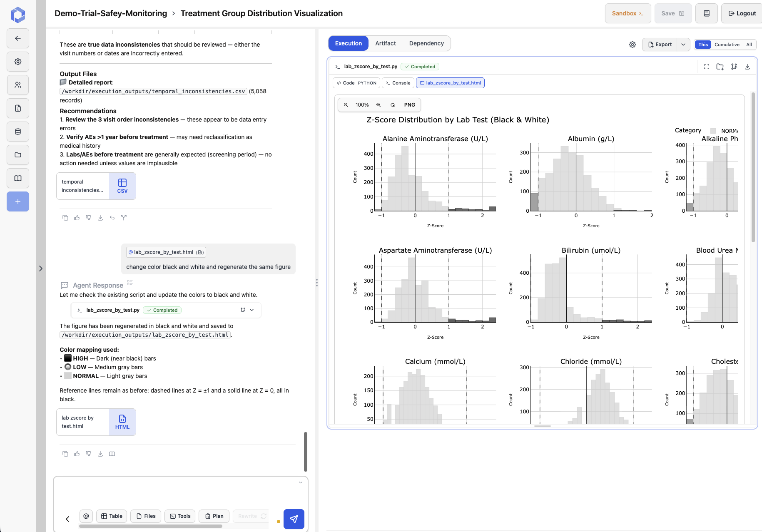Select the Cumulative scope toggle
Viewport: 762px width, 532px height.
(x=727, y=45)
